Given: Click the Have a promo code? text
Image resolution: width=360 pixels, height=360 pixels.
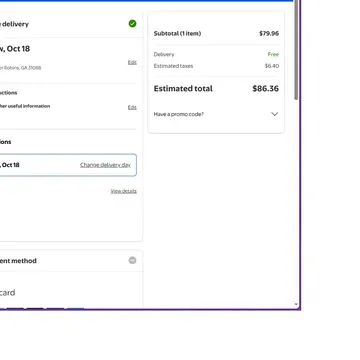Looking at the screenshot, I should coord(179,114).
